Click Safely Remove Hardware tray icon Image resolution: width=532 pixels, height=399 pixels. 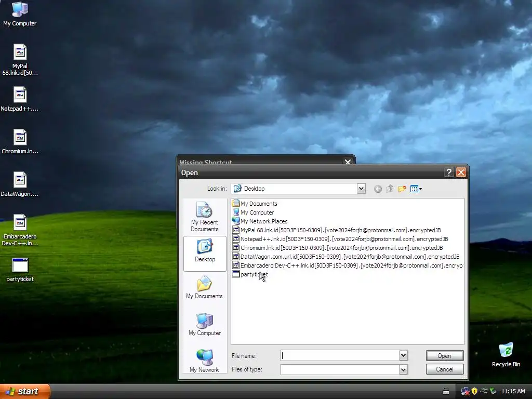click(484, 391)
